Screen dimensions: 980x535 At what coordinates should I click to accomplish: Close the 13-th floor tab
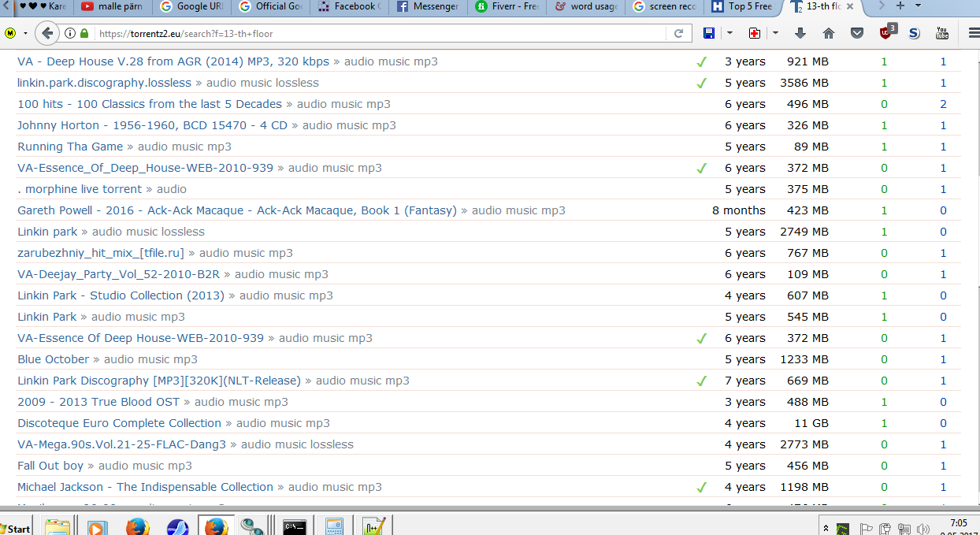click(x=850, y=6)
